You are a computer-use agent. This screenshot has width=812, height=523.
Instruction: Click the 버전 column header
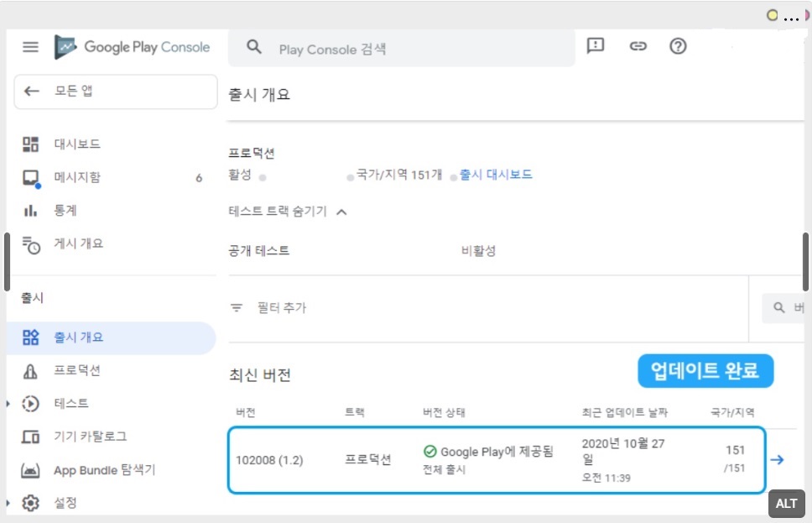coord(246,412)
